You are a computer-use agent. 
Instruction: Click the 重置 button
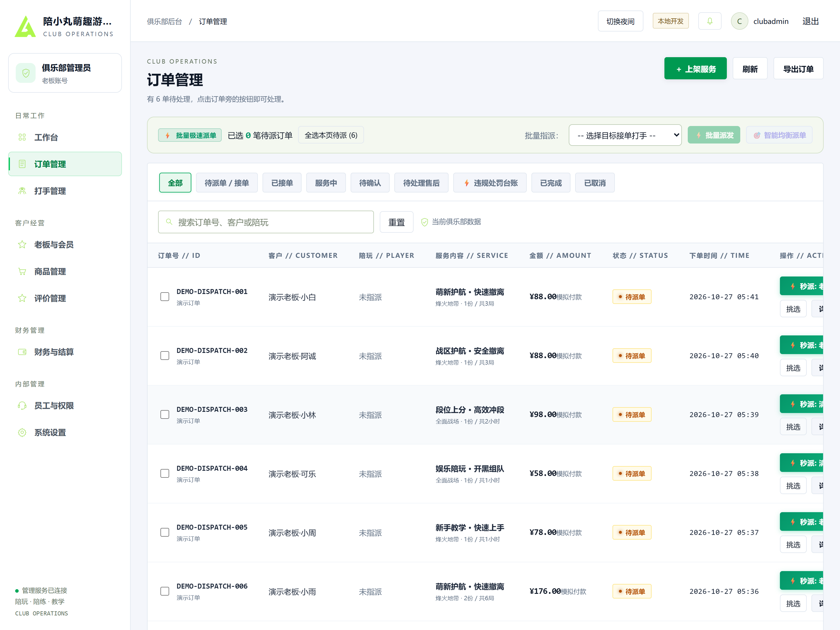[396, 222]
